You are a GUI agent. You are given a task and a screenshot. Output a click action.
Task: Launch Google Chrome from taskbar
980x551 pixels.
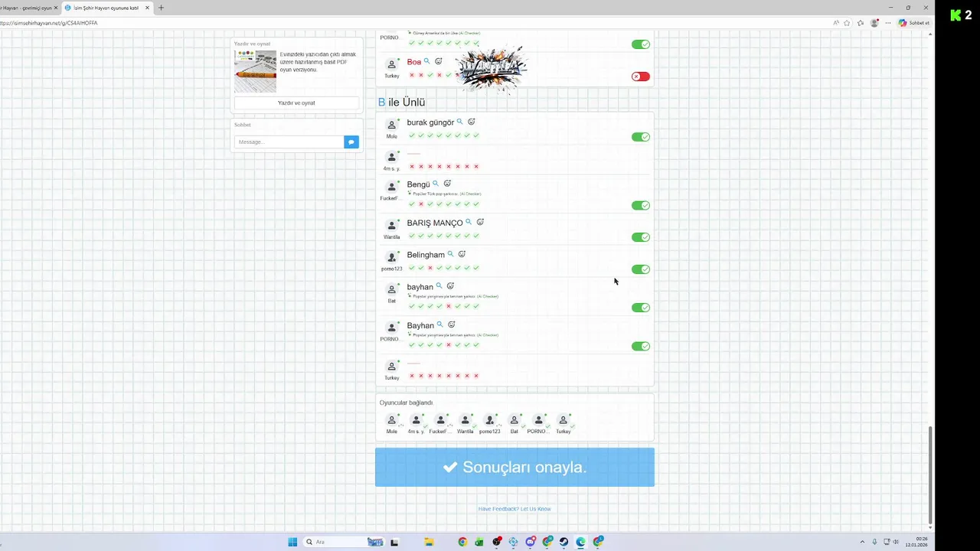[462, 542]
